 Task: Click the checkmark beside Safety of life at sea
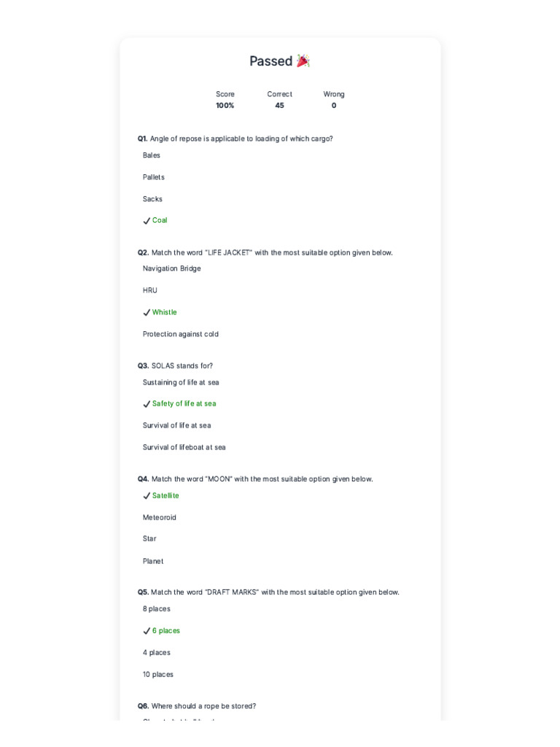(147, 404)
